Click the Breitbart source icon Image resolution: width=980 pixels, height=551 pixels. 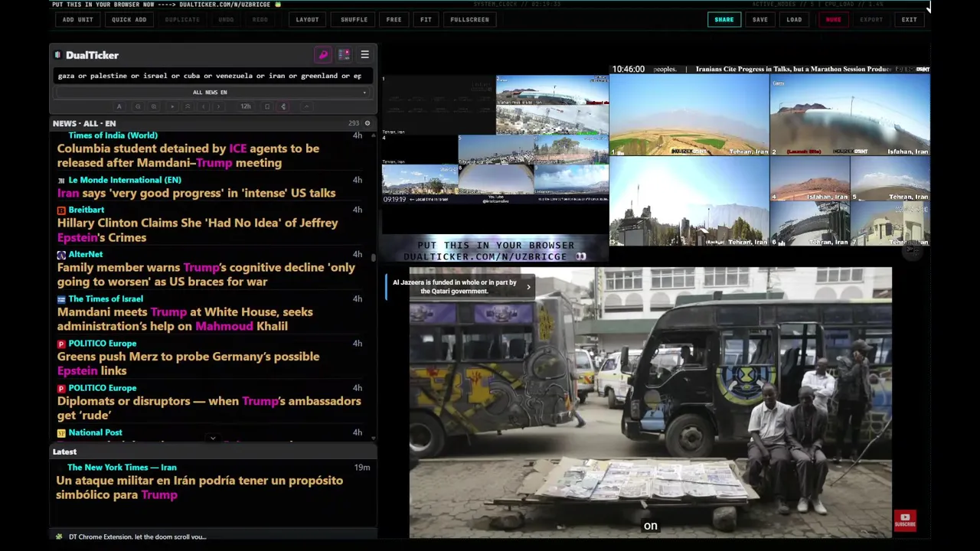click(61, 210)
